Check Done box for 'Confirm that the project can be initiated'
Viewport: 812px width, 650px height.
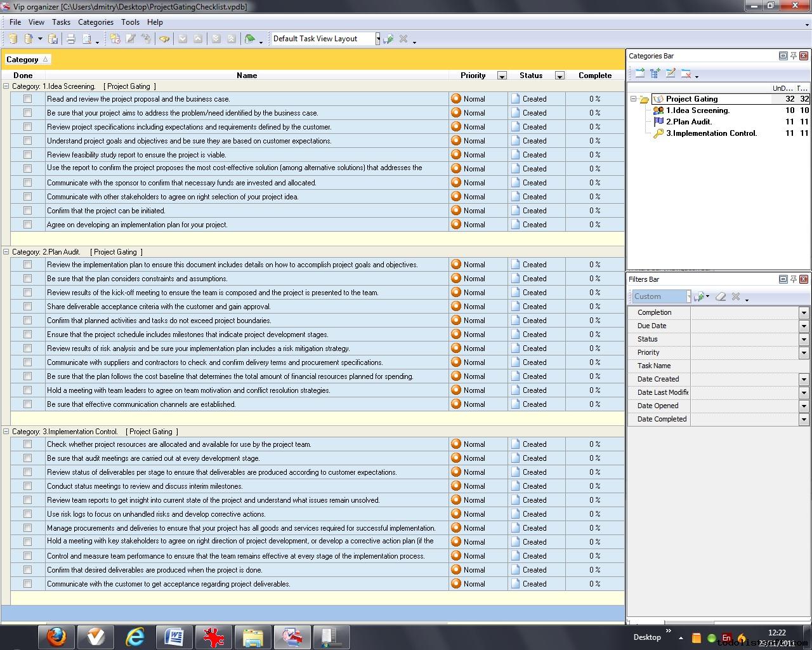[27, 211]
